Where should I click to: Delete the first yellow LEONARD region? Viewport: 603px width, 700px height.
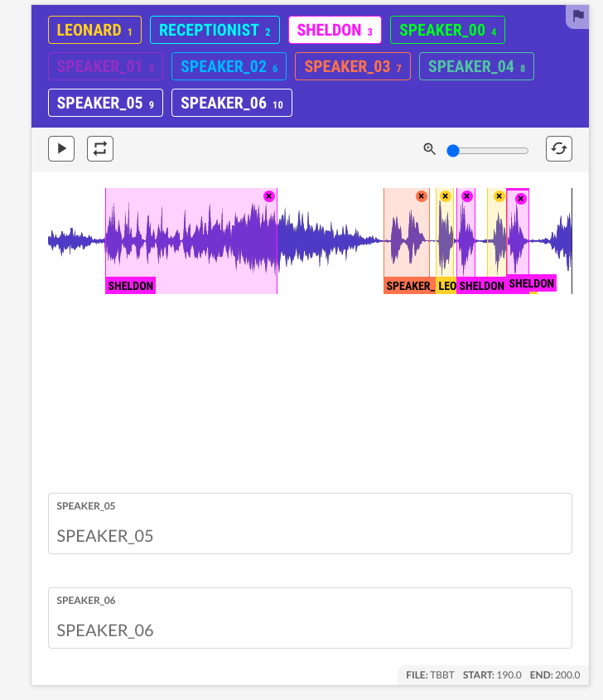click(x=445, y=196)
